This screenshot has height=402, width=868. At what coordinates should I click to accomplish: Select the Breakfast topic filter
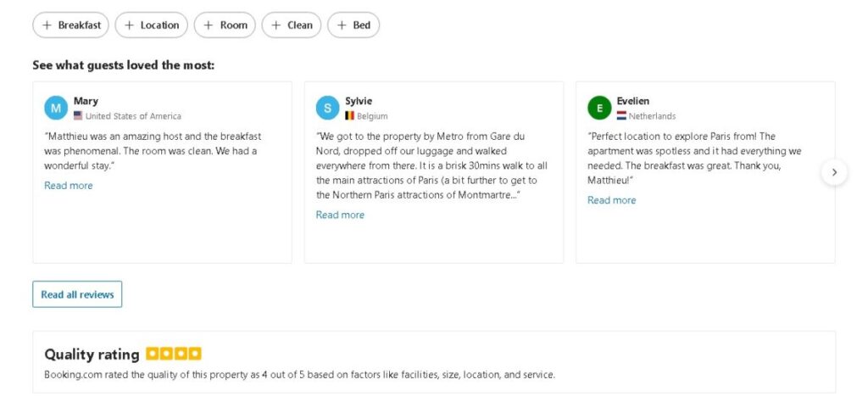coord(71,25)
